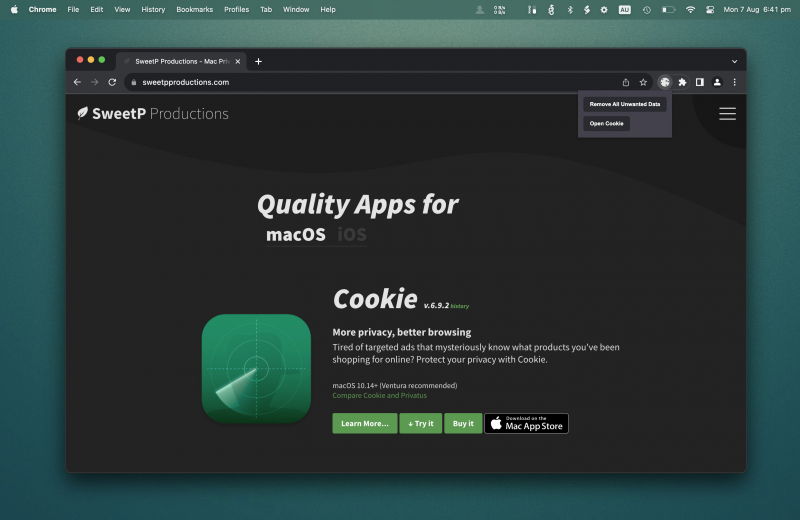Open Time Machine menu bar icon
The width and height of the screenshot is (800, 520).
pos(646,9)
